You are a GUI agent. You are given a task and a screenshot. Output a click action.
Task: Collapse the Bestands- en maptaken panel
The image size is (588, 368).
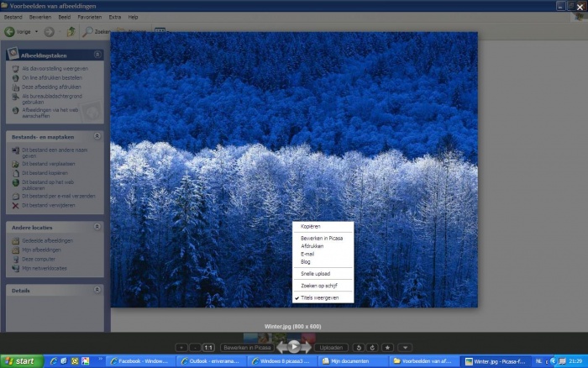(x=97, y=136)
